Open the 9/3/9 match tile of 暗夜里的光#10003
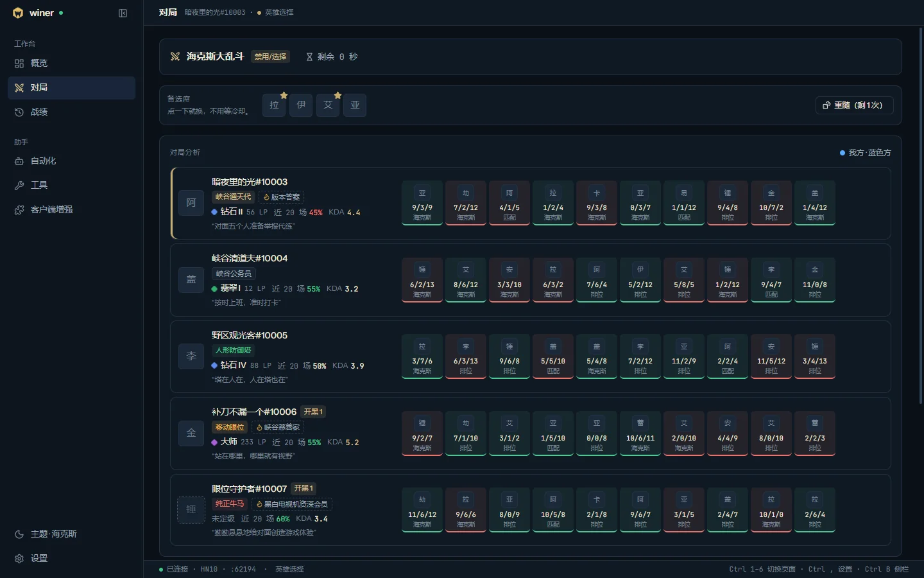924x578 pixels. (422, 203)
